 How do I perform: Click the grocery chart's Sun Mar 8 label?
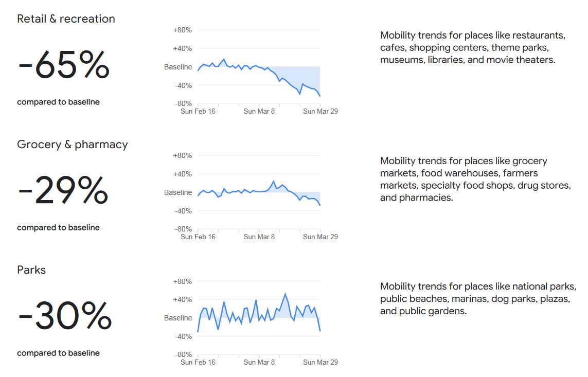[x=259, y=237]
